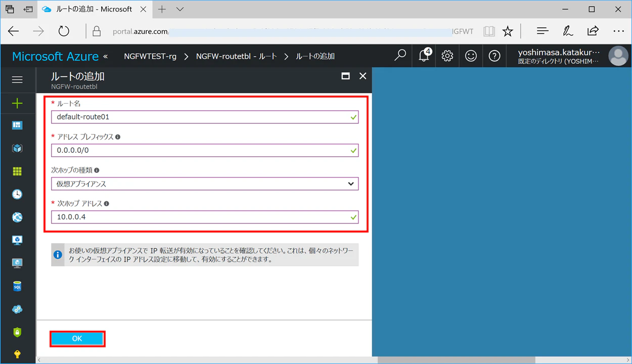The height and width of the screenshot is (364, 632).
Task: Click the green plus New resource icon
Action: tap(17, 103)
